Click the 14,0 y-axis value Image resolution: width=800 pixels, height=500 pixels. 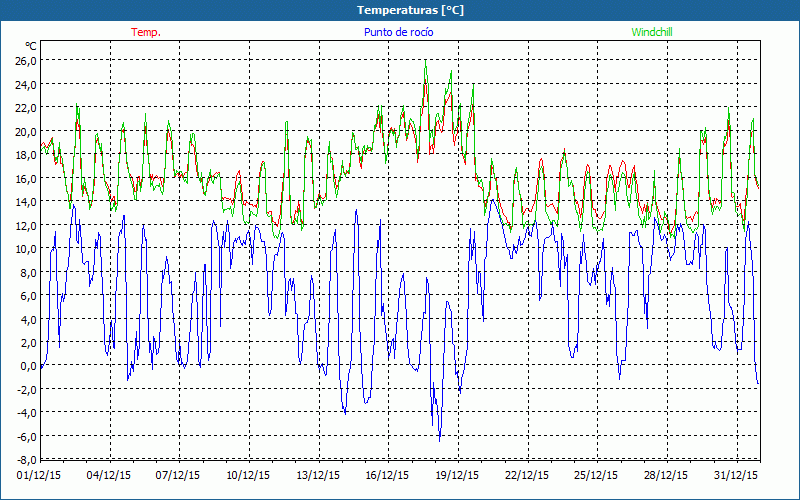27,202
